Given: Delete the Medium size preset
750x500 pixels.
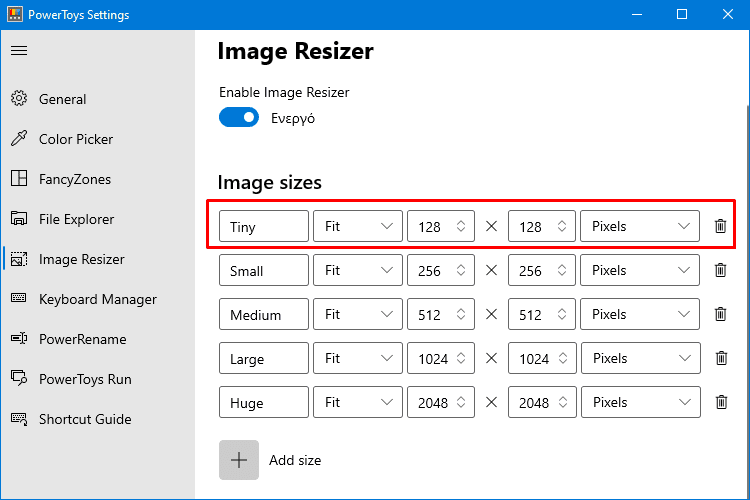Looking at the screenshot, I should 720,314.
